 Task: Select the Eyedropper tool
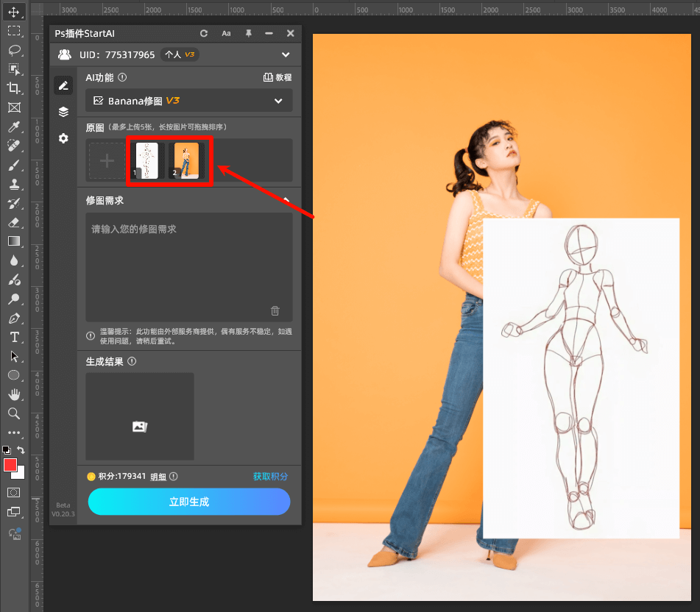[15, 126]
